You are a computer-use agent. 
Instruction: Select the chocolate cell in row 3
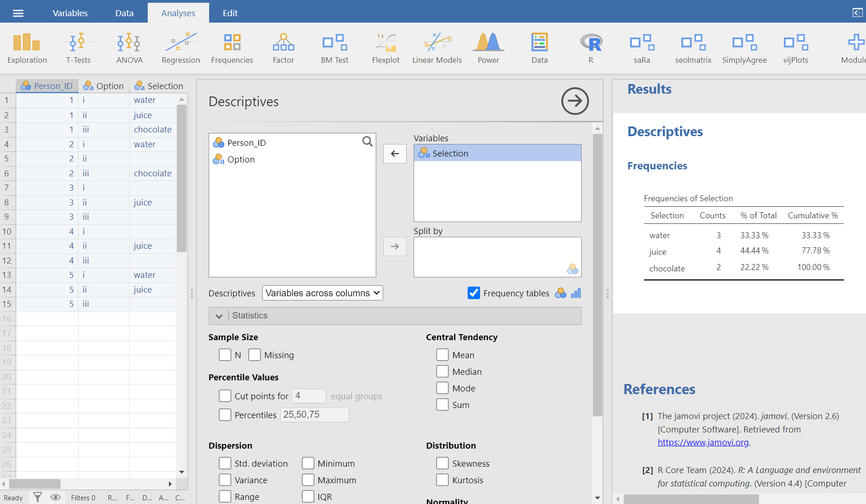(x=153, y=130)
